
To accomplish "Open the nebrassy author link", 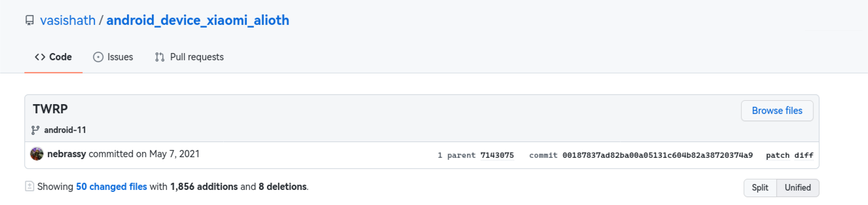I will point(66,154).
